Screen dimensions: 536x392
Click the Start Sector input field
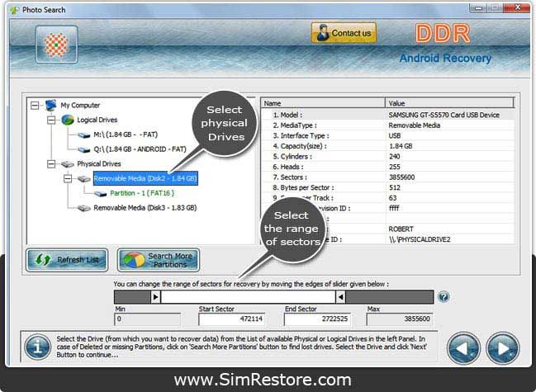231,319
